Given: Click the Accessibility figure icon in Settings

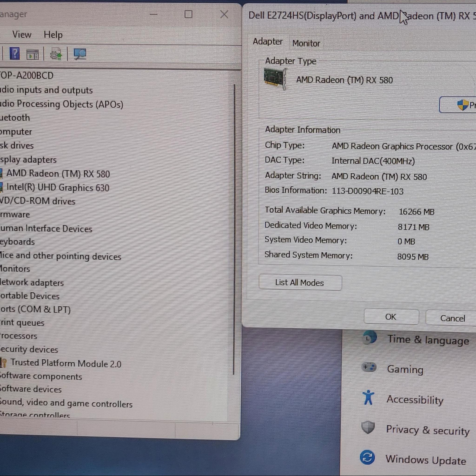Looking at the screenshot, I should [368, 397].
